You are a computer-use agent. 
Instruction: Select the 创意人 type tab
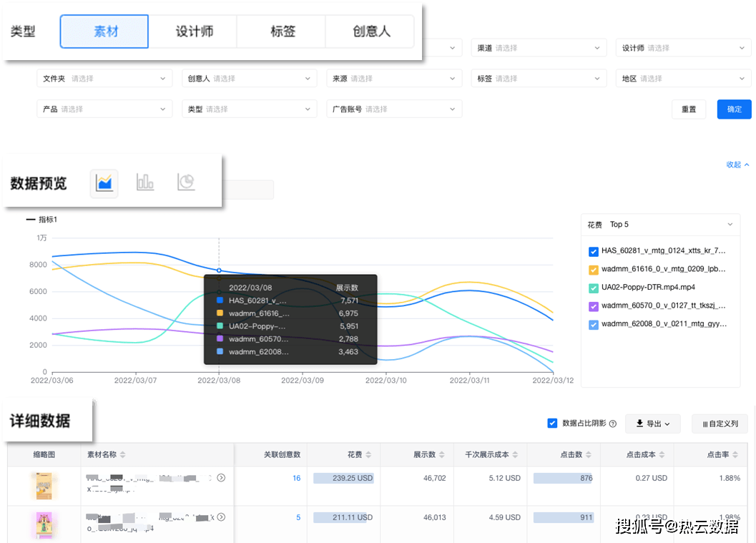(370, 31)
